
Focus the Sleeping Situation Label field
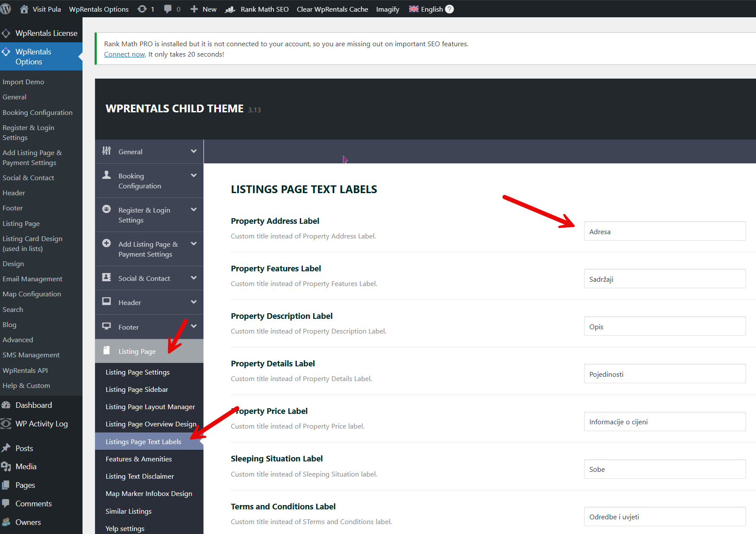[x=664, y=469]
